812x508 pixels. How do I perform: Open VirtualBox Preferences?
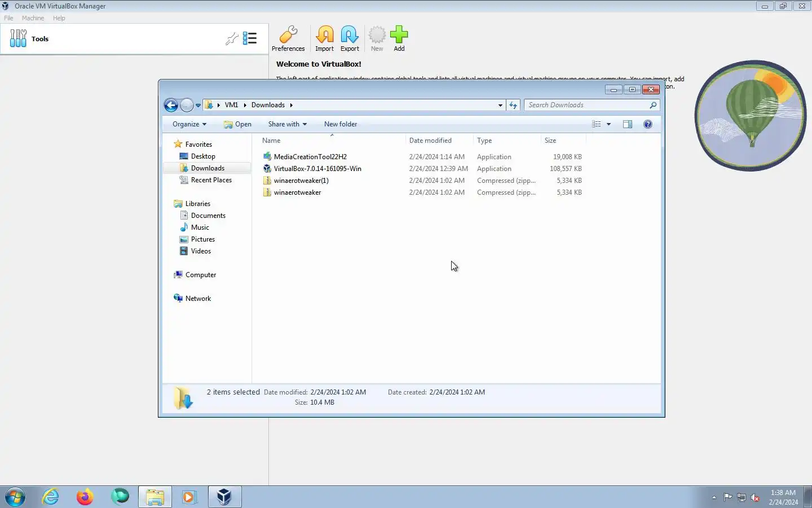point(288,38)
